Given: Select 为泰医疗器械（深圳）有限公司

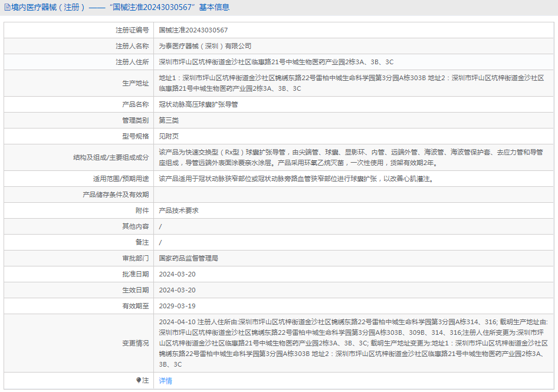Looking at the screenshot, I should [x=205, y=46].
